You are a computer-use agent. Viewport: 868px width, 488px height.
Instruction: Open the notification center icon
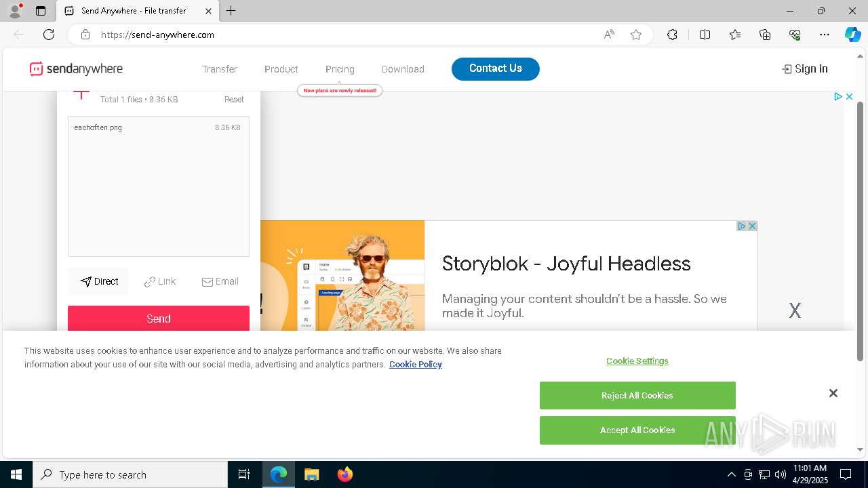click(x=846, y=474)
